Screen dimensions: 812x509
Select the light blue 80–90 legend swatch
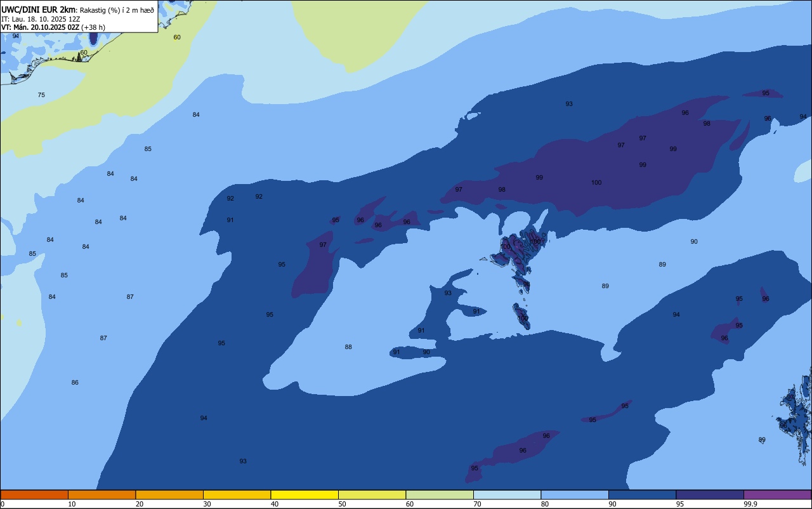[575, 494]
